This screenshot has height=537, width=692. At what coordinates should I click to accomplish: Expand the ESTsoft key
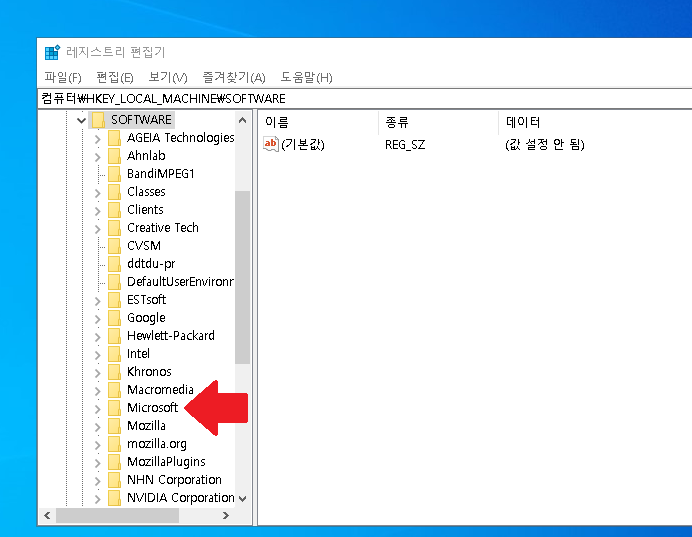(98, 301)
